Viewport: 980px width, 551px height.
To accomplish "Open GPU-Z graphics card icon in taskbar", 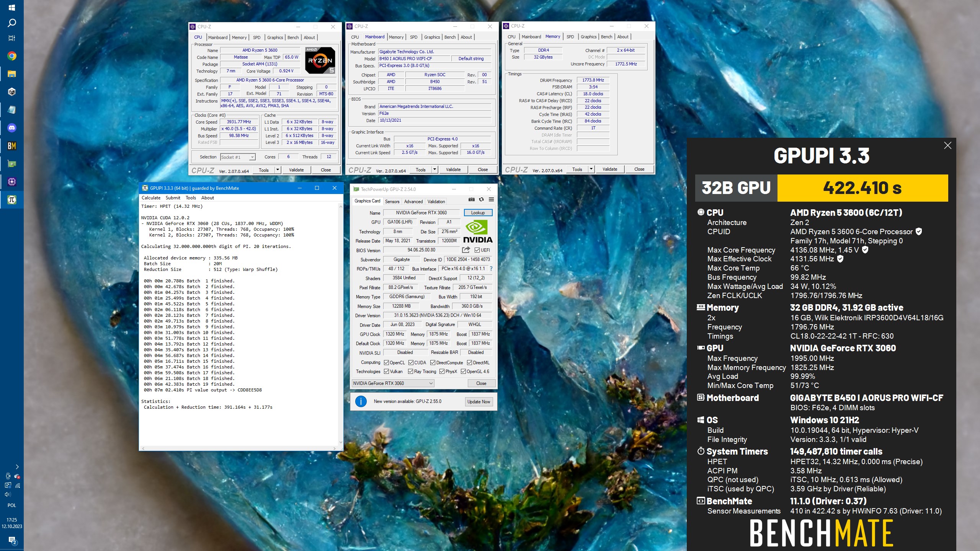I will click(12, 164).
